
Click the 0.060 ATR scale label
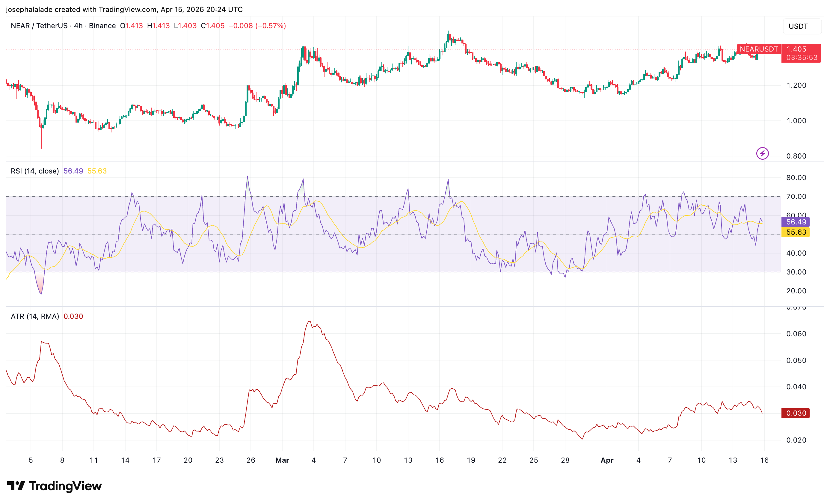796,334
